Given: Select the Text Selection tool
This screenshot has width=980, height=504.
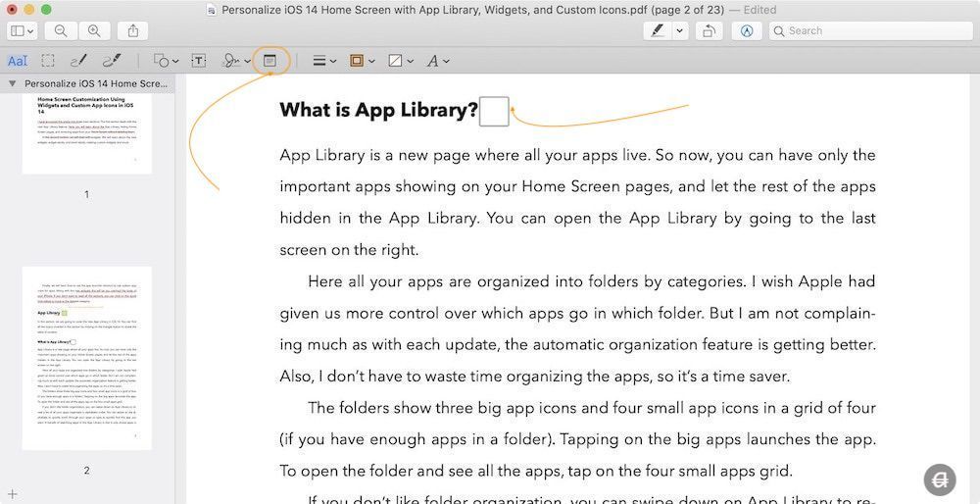Looking at the screenshot, I should tap(18, 61).
